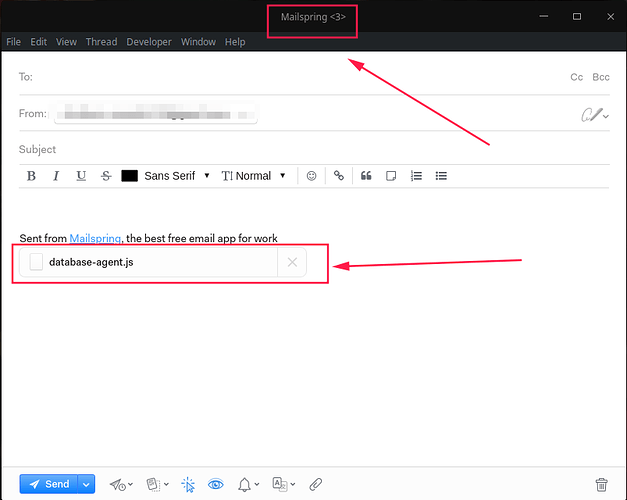Image resolution: width=627 pixels, height=500 pixels.
Task: Close the Mailspring composer window
Action: point(610,16)
